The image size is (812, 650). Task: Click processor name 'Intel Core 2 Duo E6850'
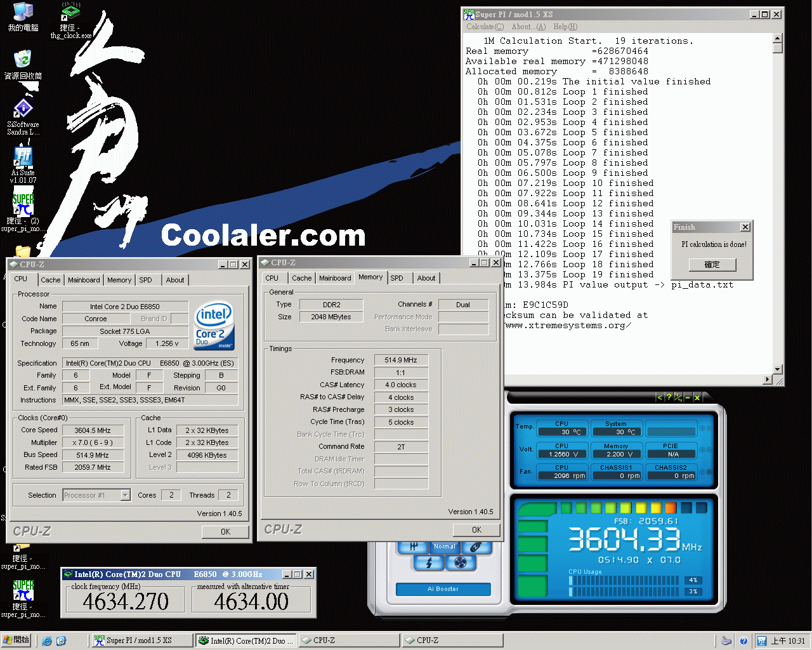(125, 307)
